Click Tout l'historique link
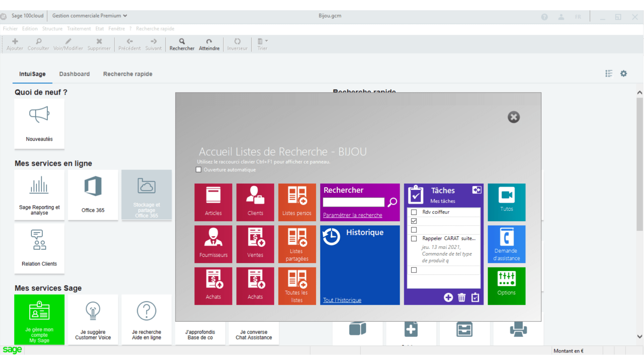 (x=342, y=300)
